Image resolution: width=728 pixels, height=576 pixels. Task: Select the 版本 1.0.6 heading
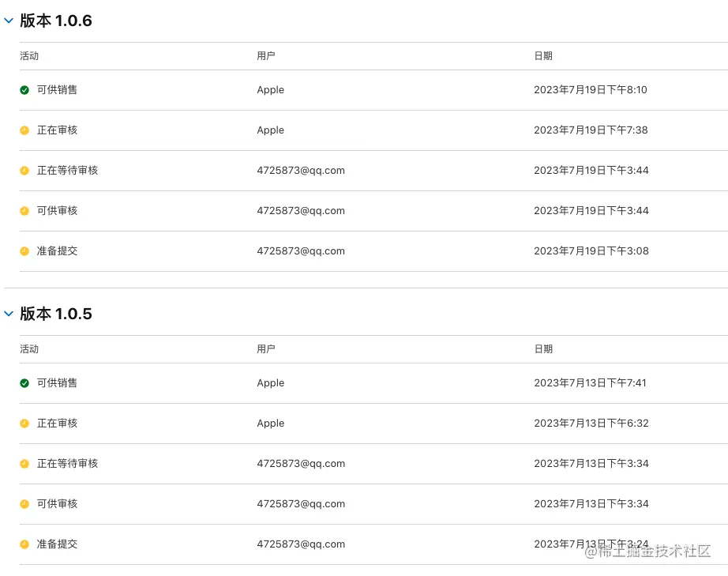[56, 21]
